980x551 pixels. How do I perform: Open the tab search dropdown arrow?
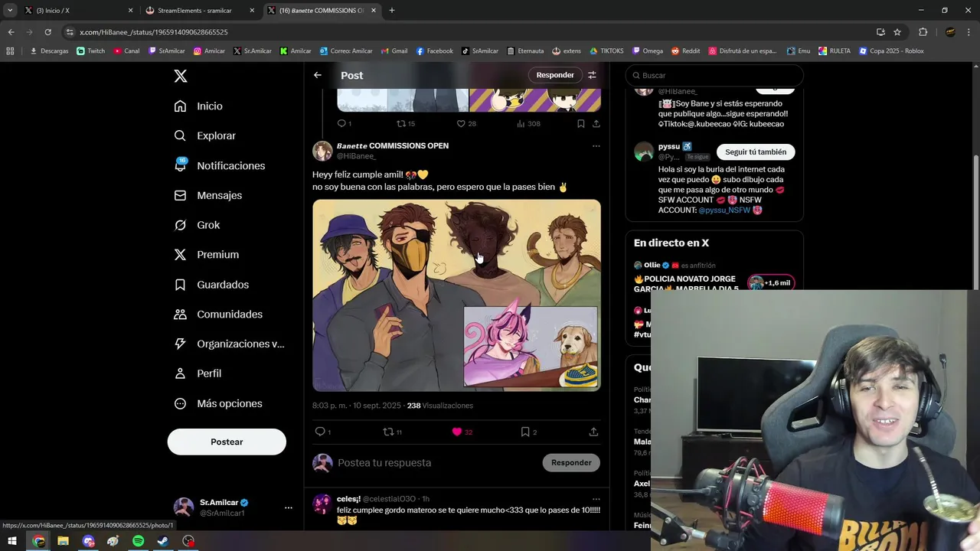click(10, 11)
